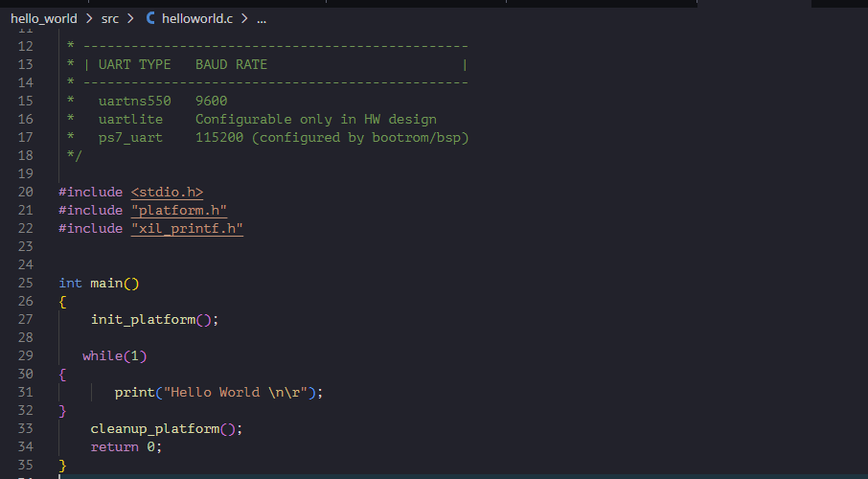Follow the <stdio.h> include link
Image resolution: width=868 pixels, height=479 pixels.
(x=167, y=192)
